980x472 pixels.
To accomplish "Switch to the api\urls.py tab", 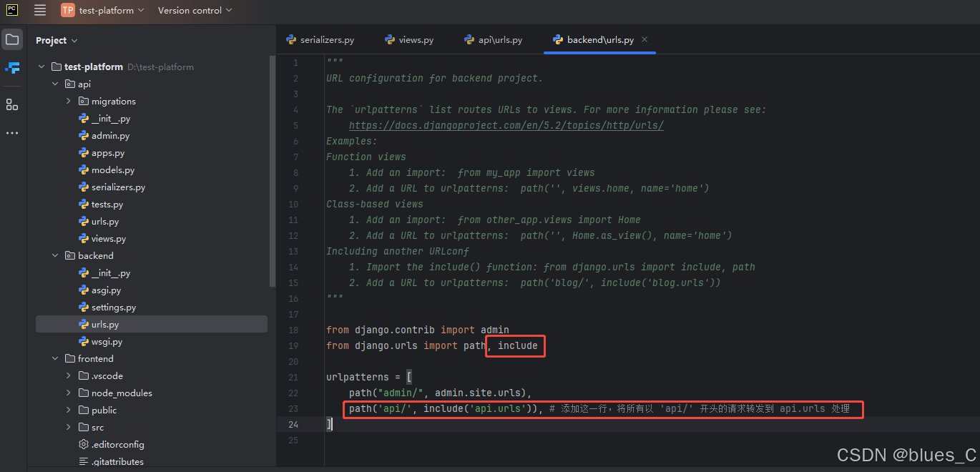I will [493, 40].
